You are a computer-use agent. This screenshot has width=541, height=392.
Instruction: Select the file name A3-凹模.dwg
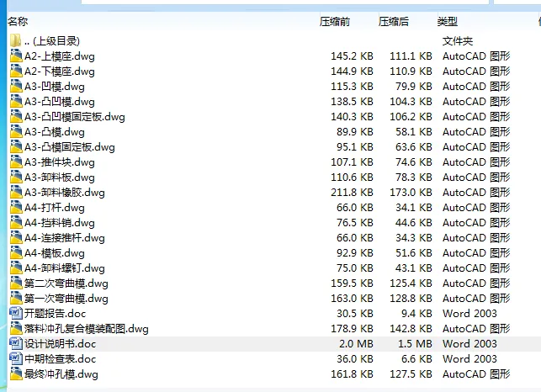55,87
